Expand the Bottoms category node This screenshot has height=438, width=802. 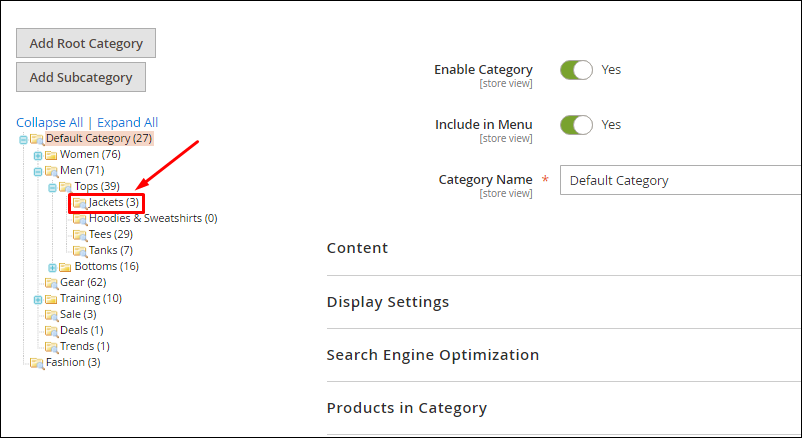[52, 267]
